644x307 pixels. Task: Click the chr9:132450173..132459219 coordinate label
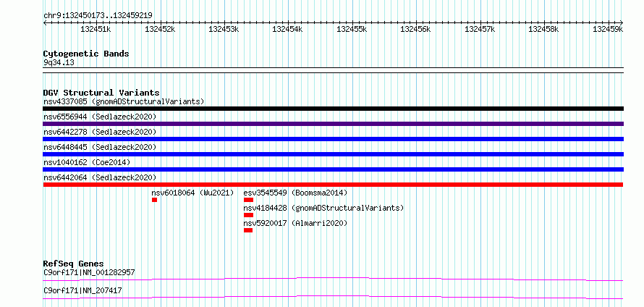point(98,15)
